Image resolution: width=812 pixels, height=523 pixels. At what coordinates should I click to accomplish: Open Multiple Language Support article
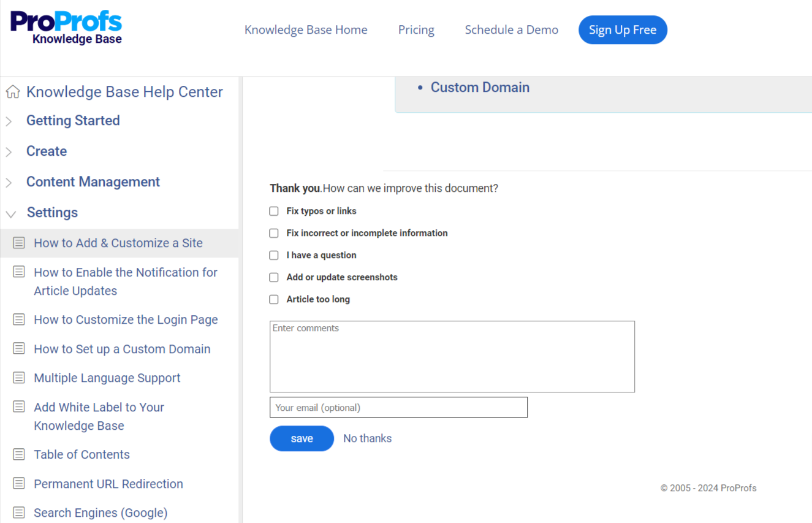(107, 378)
